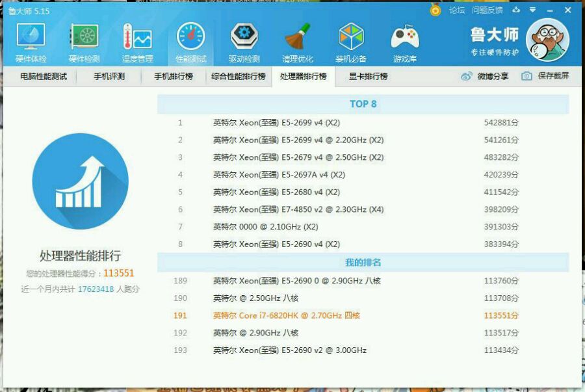Click the skin/theme icon in title bar
The width and height of the screenshot is (585, 392).
(516, 10)
